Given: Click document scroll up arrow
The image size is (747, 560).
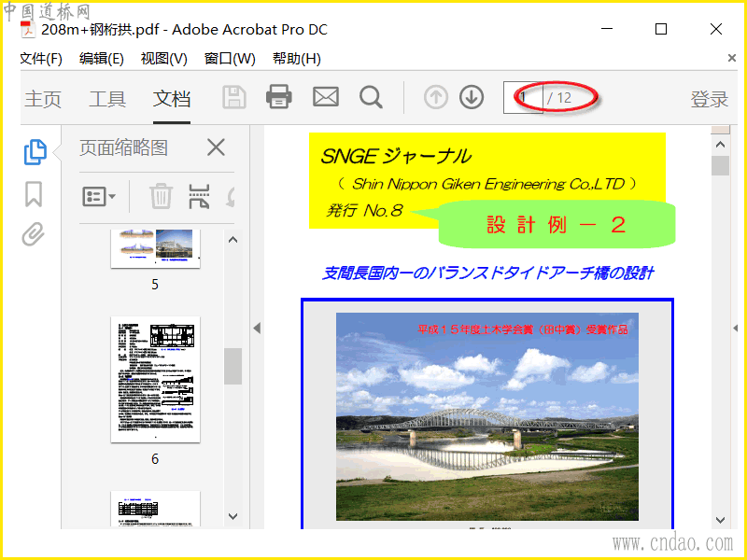Looking at the screenshot, I should pyautogui.click(x=720, y=145).
